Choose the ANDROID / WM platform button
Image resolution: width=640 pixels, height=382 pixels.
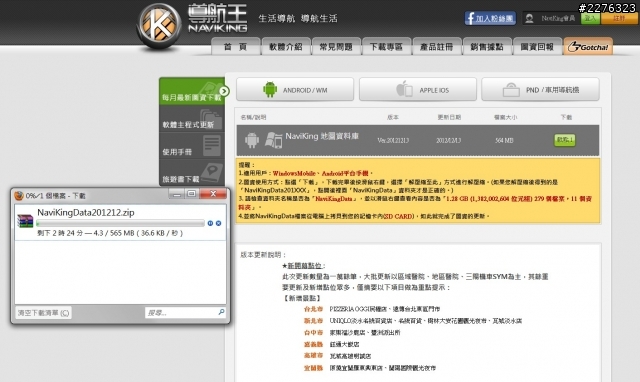(x=295, y=89)
